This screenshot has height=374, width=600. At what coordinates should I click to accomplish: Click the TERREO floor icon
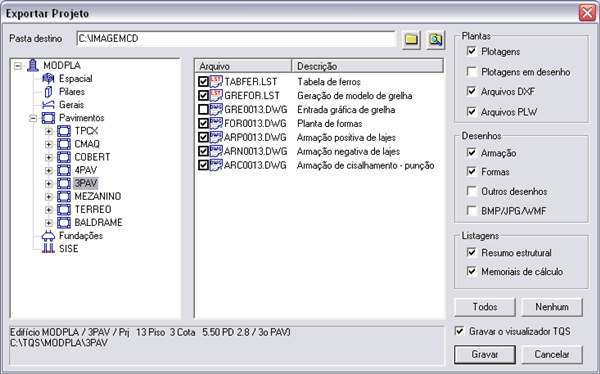64,209
